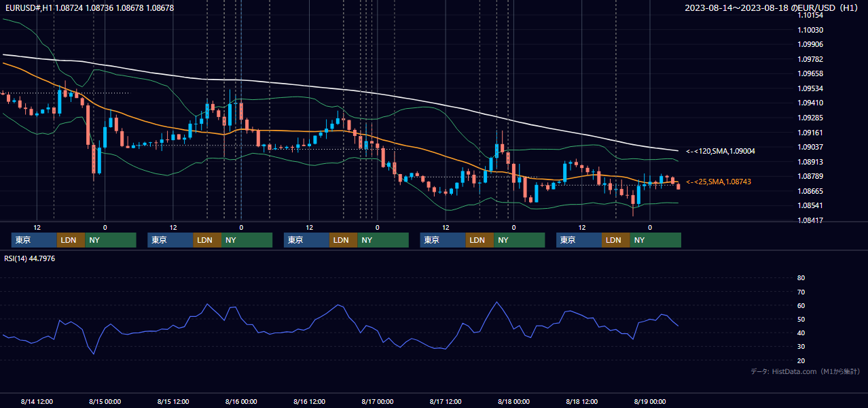Click price axis label 1.08913
The width and height of the screenshot is (868, 408).
tap(810, 162)
